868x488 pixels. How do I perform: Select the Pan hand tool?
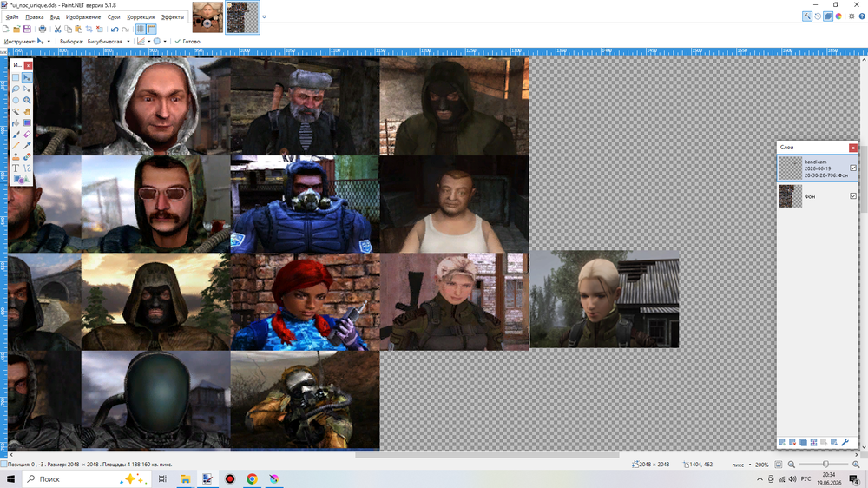[27, 111]
